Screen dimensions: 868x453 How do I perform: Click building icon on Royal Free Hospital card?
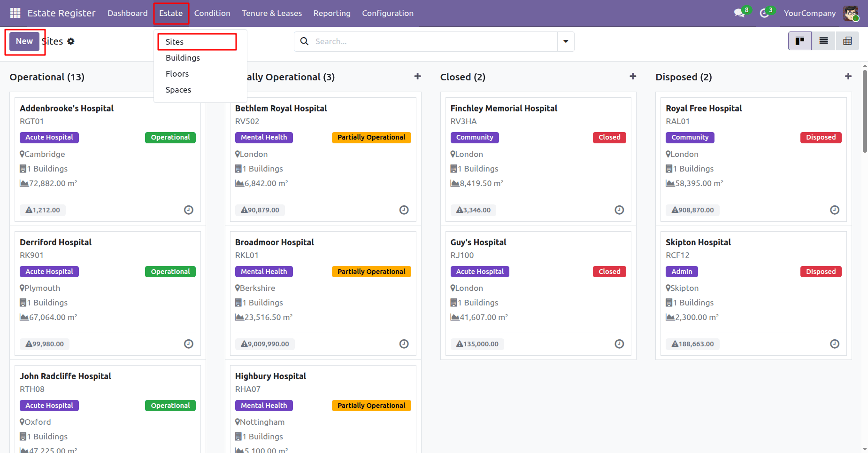pos(669,169)
